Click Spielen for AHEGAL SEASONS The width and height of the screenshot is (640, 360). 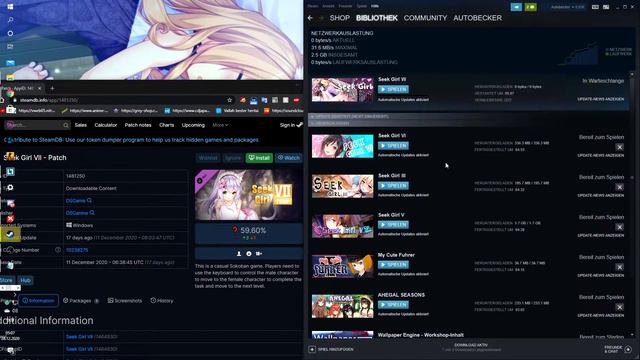point(393,305)
